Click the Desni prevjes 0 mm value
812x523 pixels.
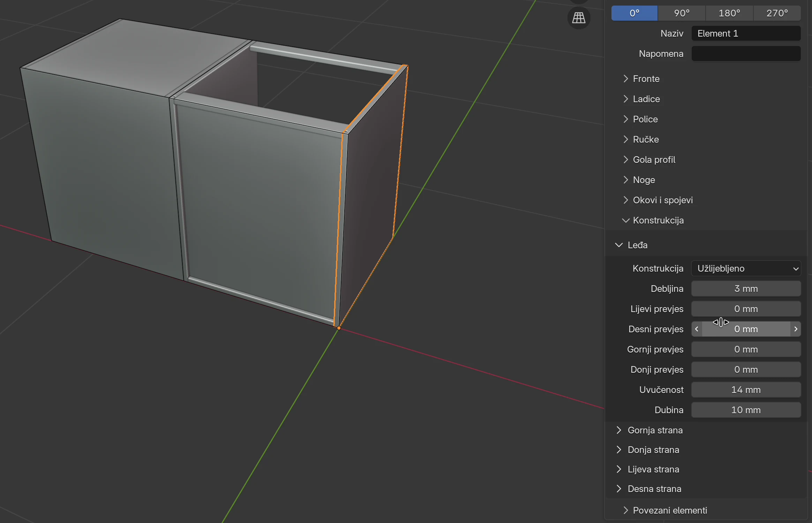pos(746,329)
